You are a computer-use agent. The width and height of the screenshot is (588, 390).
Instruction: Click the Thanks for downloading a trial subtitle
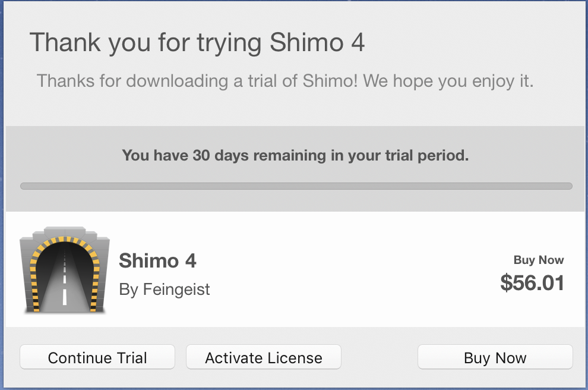284,81
